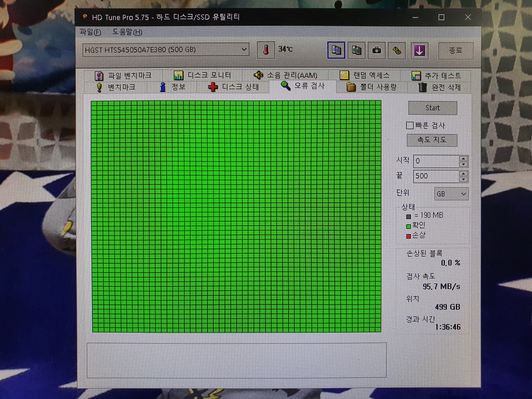Click the HD Tune app icon in title bar
Image resolution: width=532 pixels, height=399 pixels.
pyautogui.click(x=85, y=17)
